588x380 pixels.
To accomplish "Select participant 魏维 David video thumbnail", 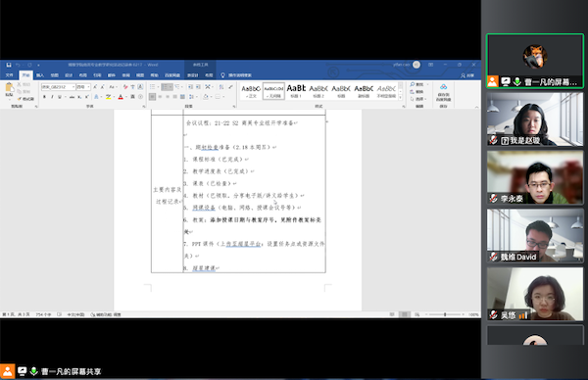I will [x=535, y=235].
